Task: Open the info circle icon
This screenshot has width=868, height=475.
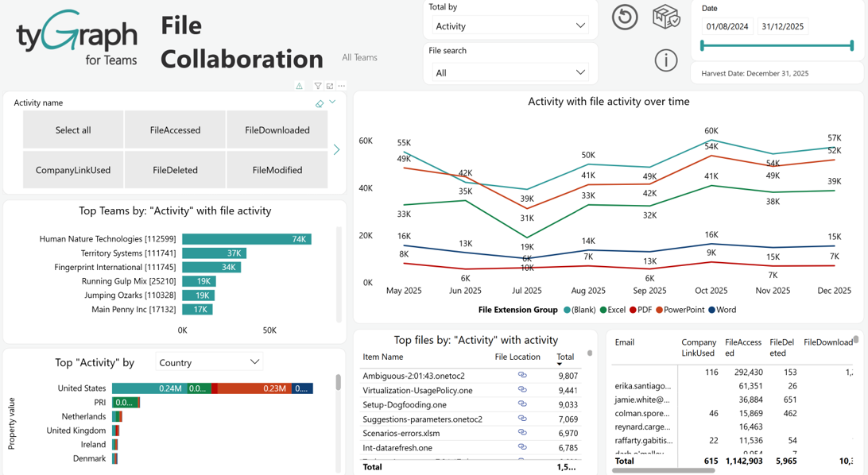Action: point(666,60)
